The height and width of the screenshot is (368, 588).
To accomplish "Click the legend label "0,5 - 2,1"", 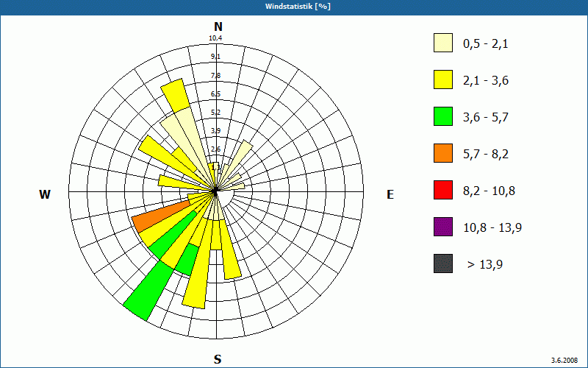I will [486, 44].
